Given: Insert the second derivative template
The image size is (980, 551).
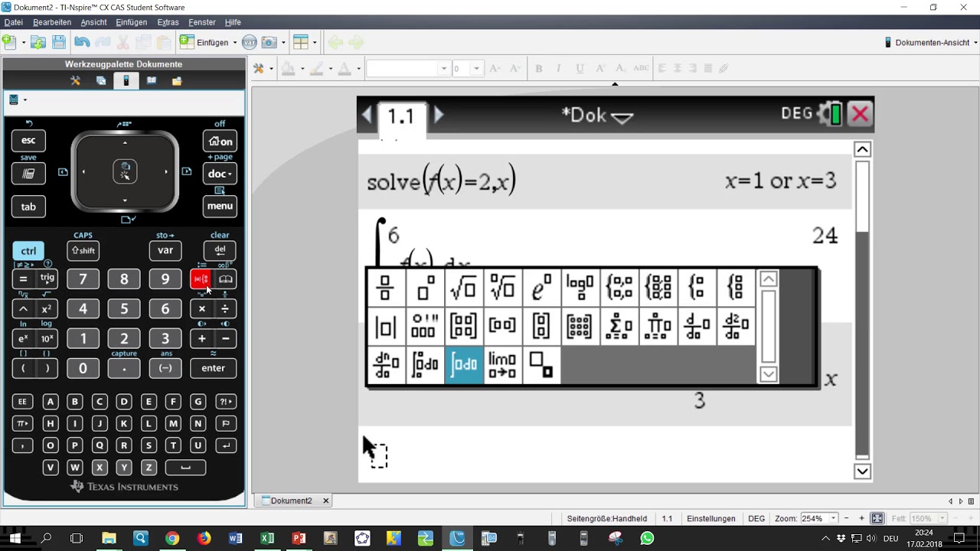Looking at the screenshot, I should pos(737,326).
